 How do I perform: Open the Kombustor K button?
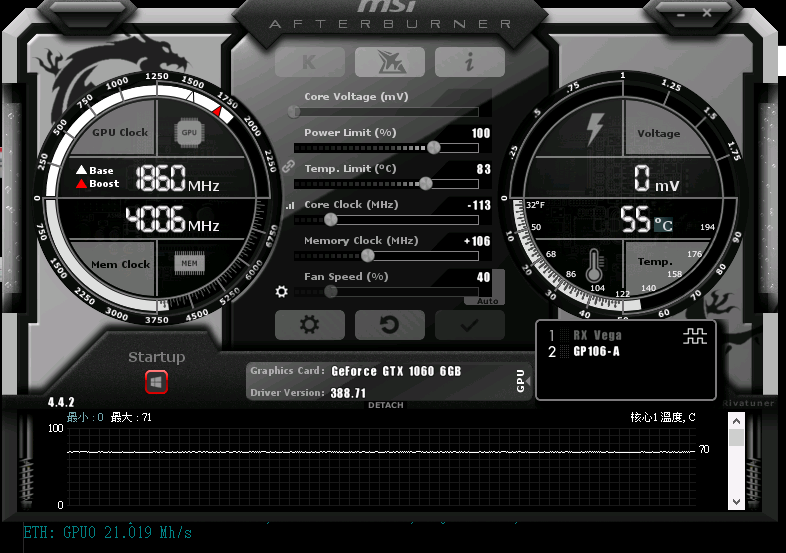click(x=310, y=62)
